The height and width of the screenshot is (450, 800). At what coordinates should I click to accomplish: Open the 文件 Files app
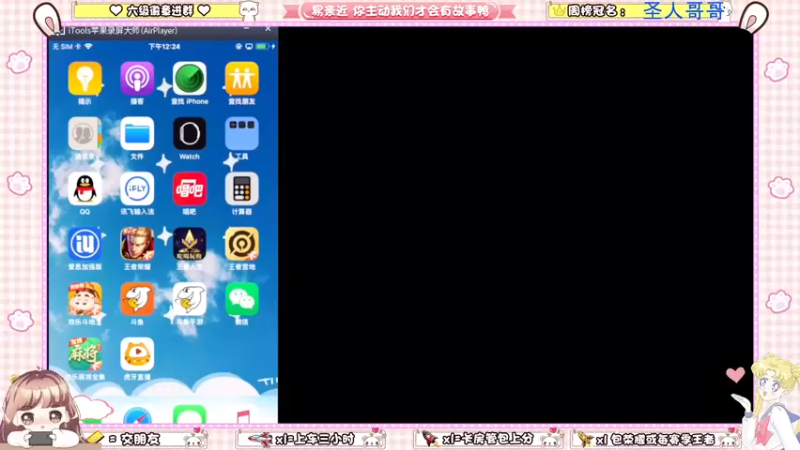pos(137,134)
